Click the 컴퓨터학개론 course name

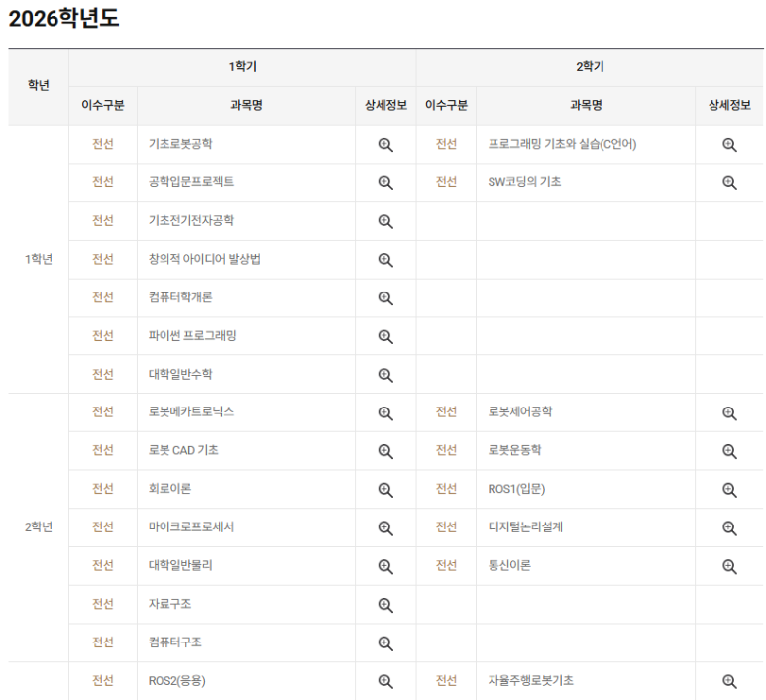180,297
